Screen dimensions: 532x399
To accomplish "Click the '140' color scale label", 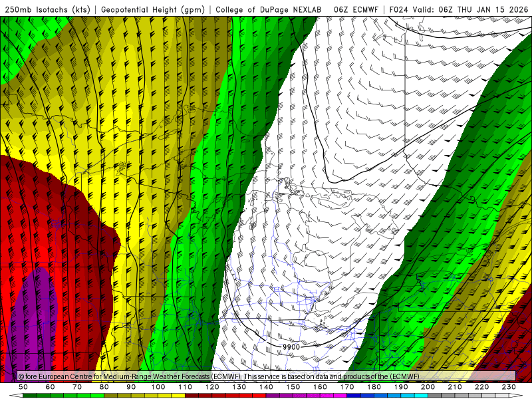I will pyautogui.click(x=266, y=387).
